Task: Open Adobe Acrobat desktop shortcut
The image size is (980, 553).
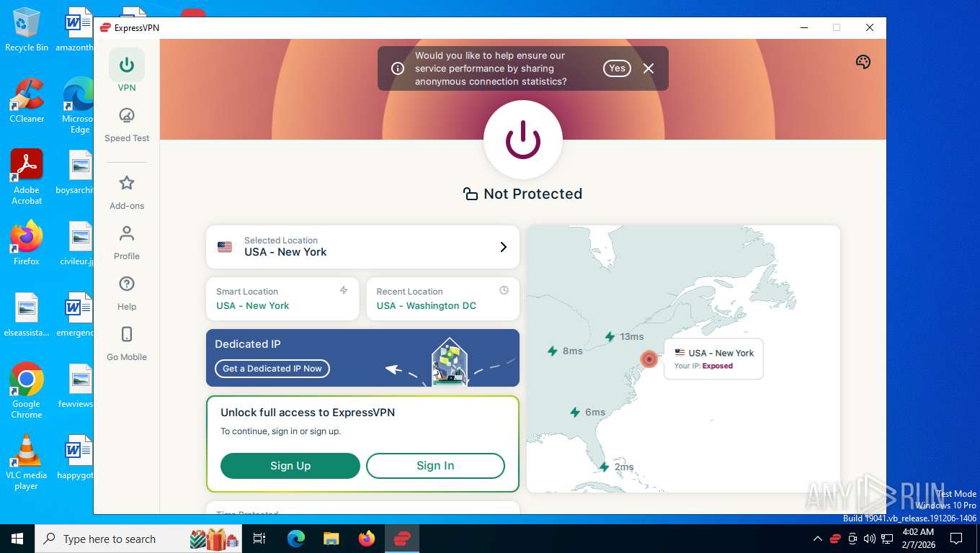Action: (x=27, y=177)
